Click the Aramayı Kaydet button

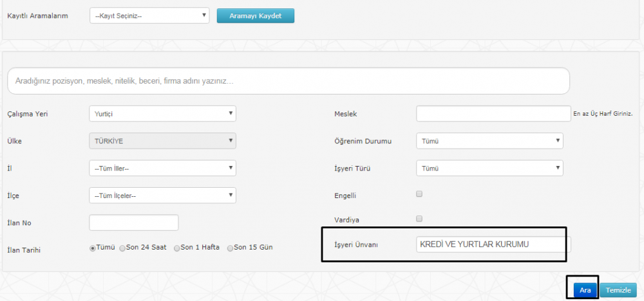click(x=255, y=15)
